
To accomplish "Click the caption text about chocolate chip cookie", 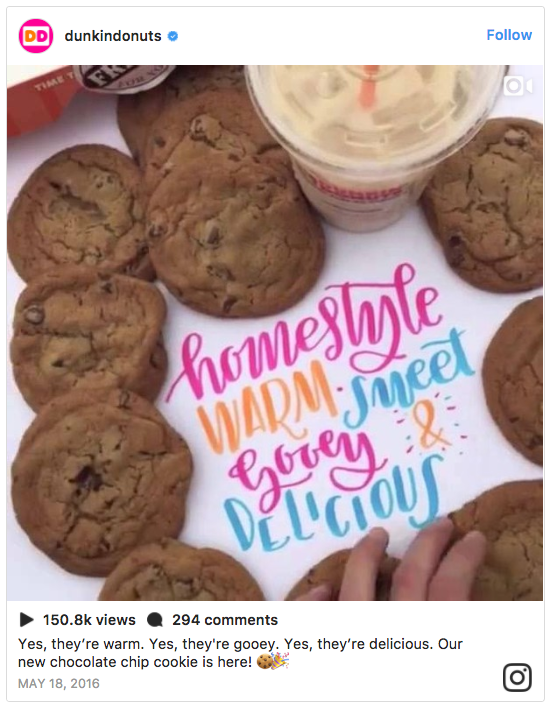I will pyautogui.click(x=240, y=653).
